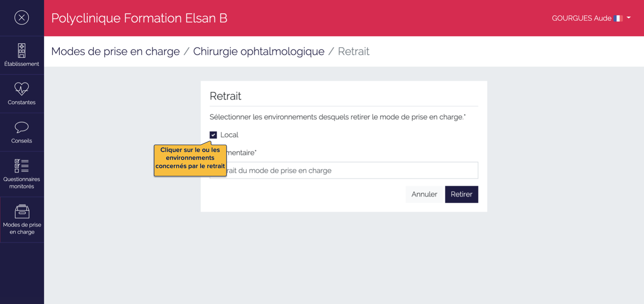Click the GOURGUES Aude username
The width and height of the screenshot is (644, 304).
point(582,18)
